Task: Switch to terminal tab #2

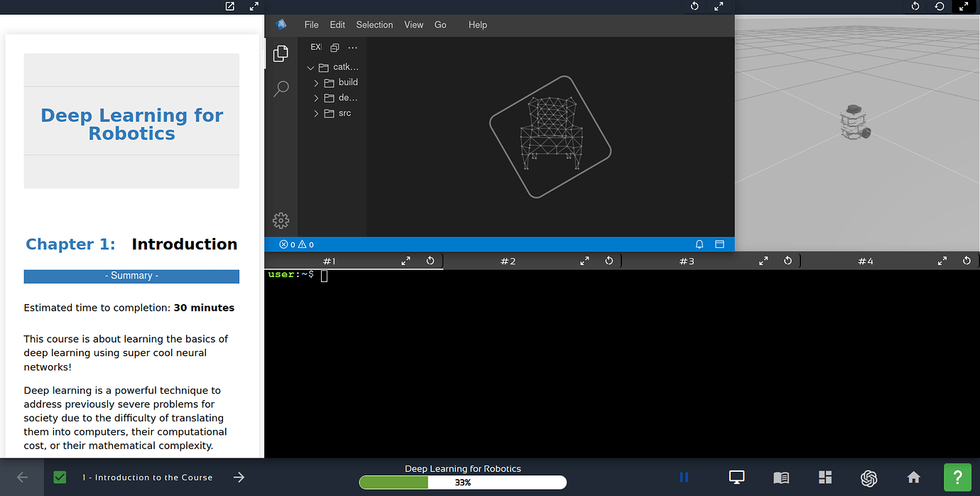Action: coord(508,262)
